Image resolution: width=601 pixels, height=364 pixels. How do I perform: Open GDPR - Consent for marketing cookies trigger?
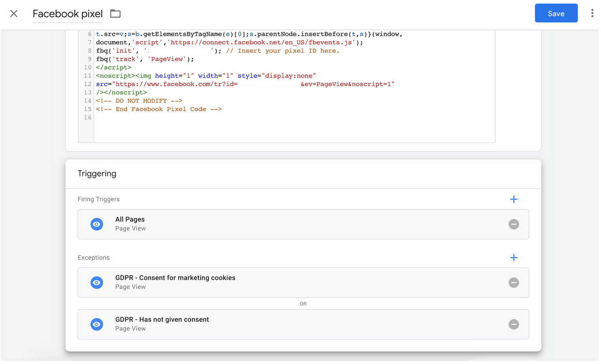[275, 283]
